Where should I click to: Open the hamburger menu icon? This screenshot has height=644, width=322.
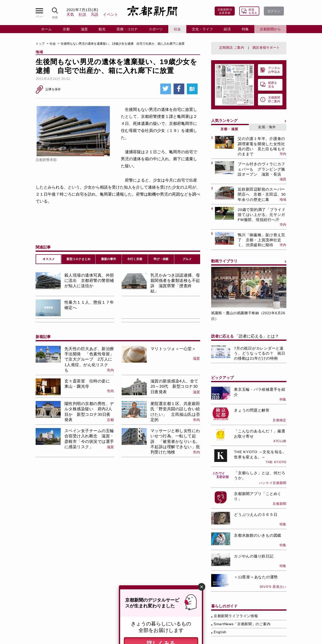39,11
